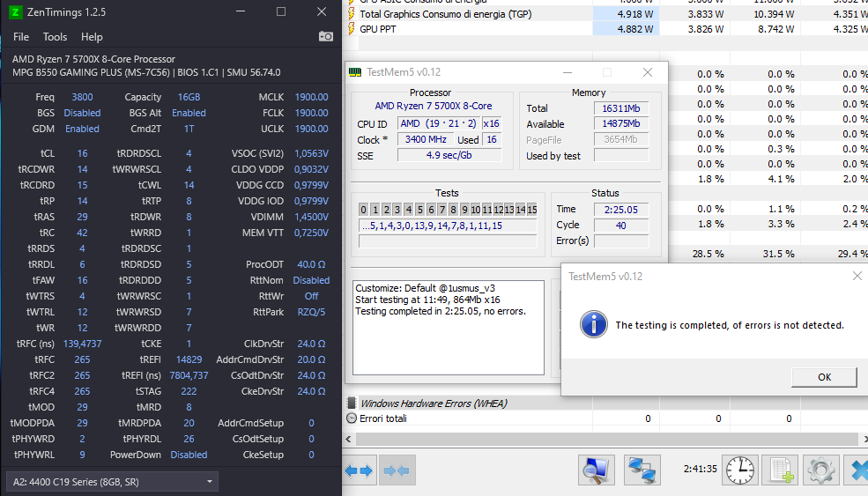Image resolution: width=868 pixels, height=496 pixels.
Task: Click the BGS Alt Enabled value
Action: pos(189,113)
